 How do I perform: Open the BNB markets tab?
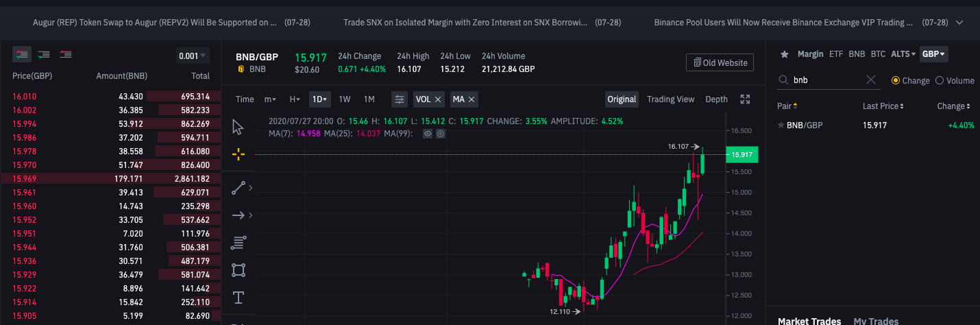tap(857, 54)
